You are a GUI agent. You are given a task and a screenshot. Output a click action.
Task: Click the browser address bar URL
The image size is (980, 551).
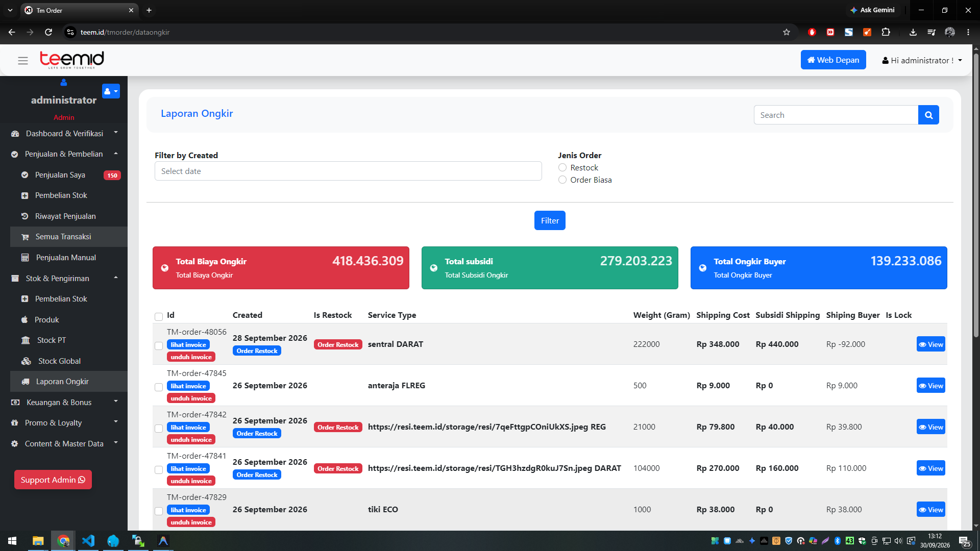pyautogui.click(x=125, y=32)
